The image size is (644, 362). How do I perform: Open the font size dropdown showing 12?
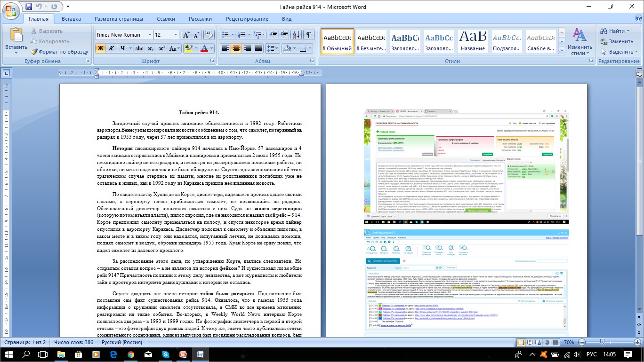point(176,35)
